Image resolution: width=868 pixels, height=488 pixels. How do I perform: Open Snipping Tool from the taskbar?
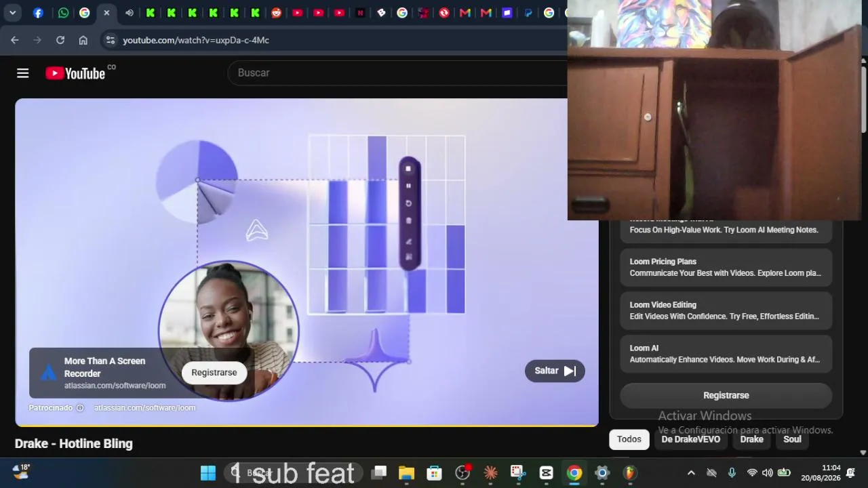click(518, 473)
